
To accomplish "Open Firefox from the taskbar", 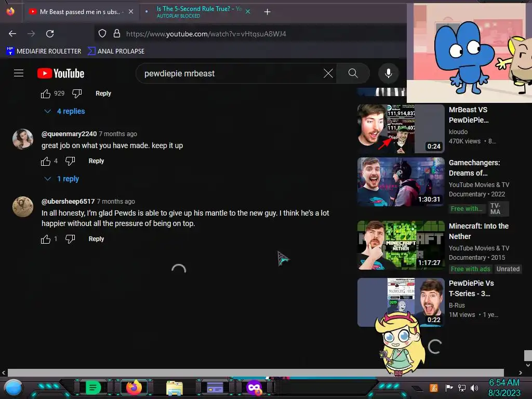I will pos(134,388).
